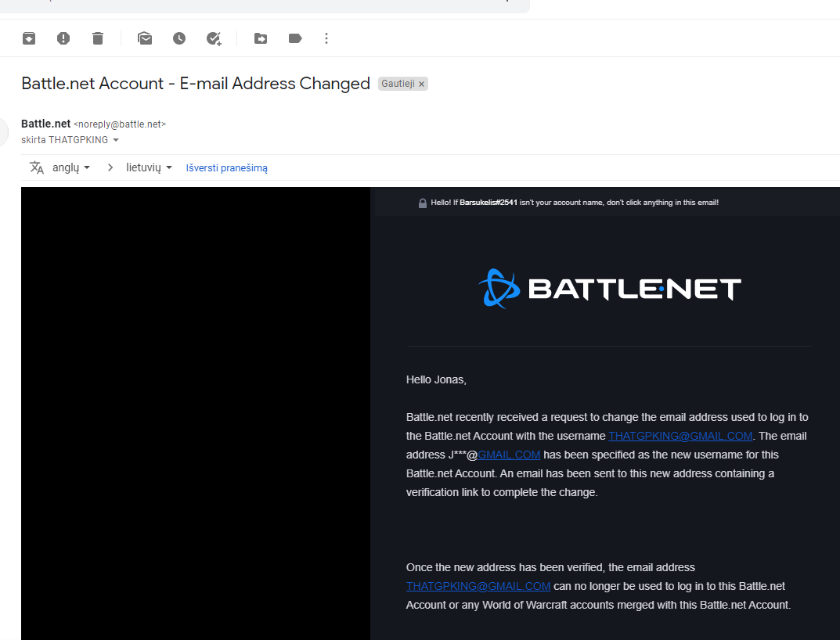Expand recipient details arrow next to THATGPKING
This screenshot has height=640, width=840.
pos(116,140)
